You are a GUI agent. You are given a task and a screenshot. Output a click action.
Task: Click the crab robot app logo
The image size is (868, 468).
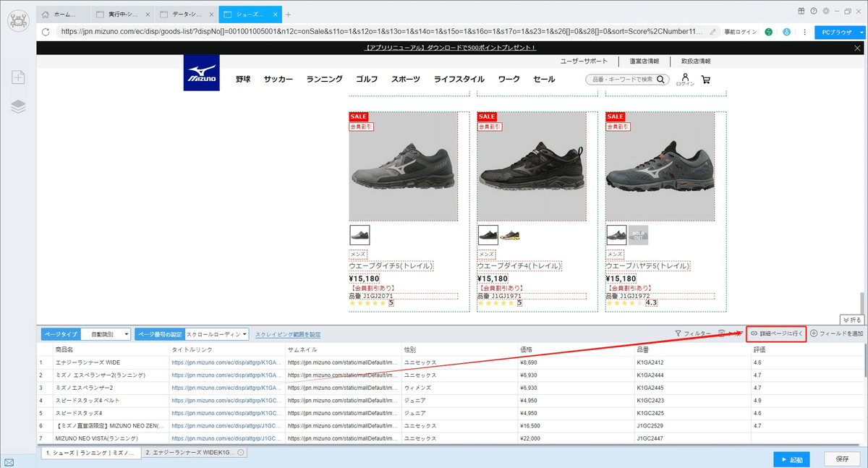[18, 20]
